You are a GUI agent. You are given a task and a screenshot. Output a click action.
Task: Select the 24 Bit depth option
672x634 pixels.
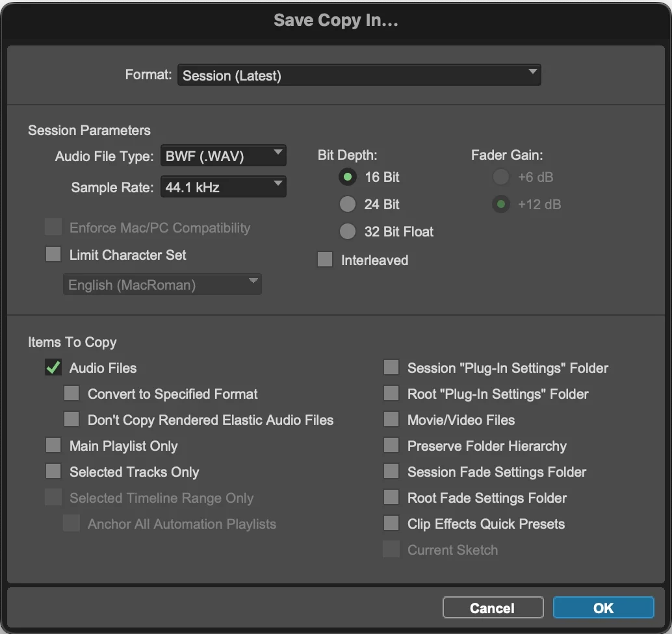348,205
